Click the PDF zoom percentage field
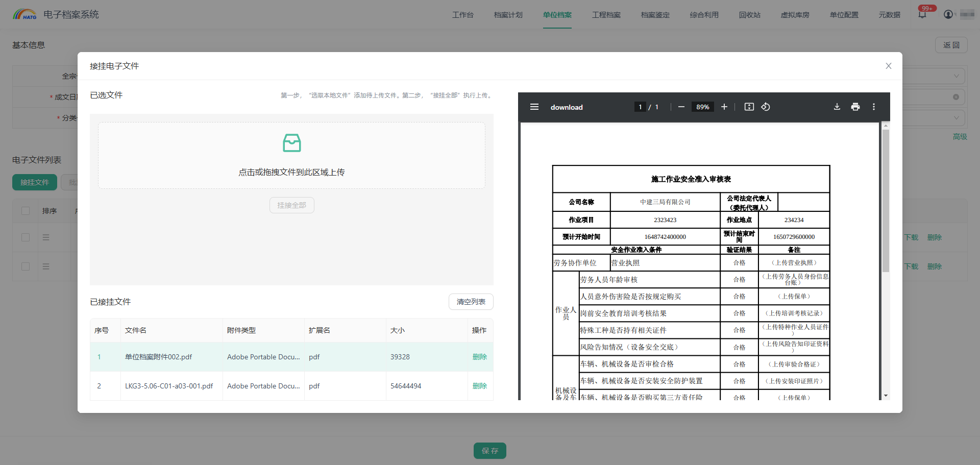Screen dimensions: 980x465 click(702, 107)
